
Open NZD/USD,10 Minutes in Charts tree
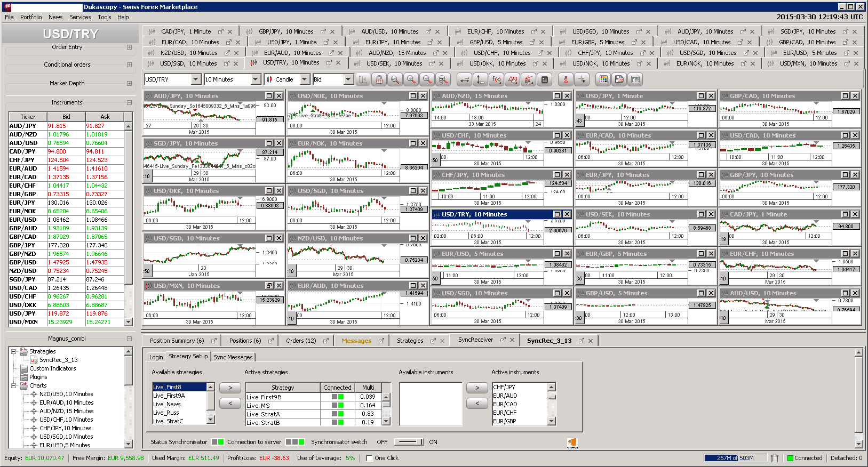(66, 394)
